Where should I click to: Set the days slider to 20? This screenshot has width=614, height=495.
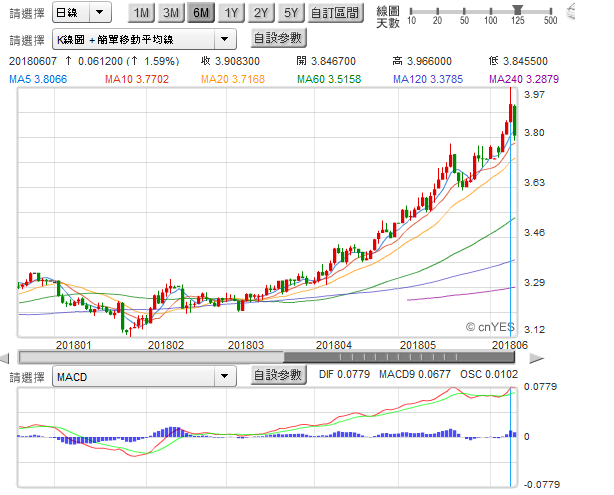coord(437,11)
